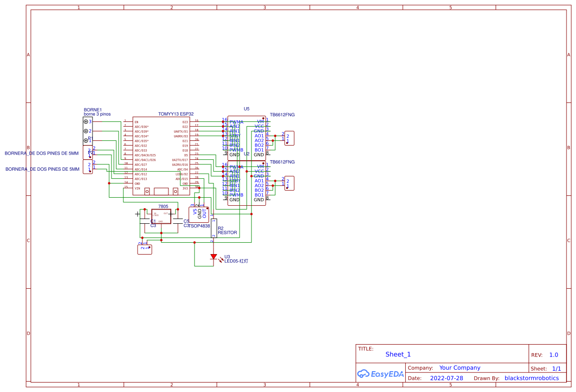Screen dimensions: 576x392
Task: Select the BORNE1 three-pin terminal block
Action: click(88, 131)
